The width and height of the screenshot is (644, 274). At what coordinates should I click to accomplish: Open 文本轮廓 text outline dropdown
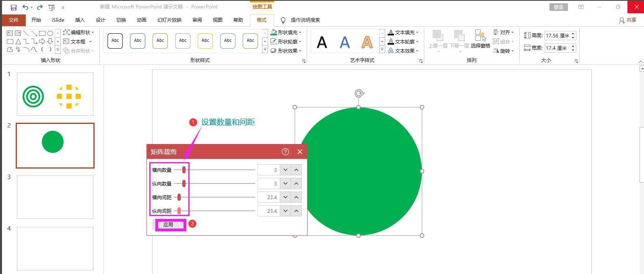[x=403, y=41]
